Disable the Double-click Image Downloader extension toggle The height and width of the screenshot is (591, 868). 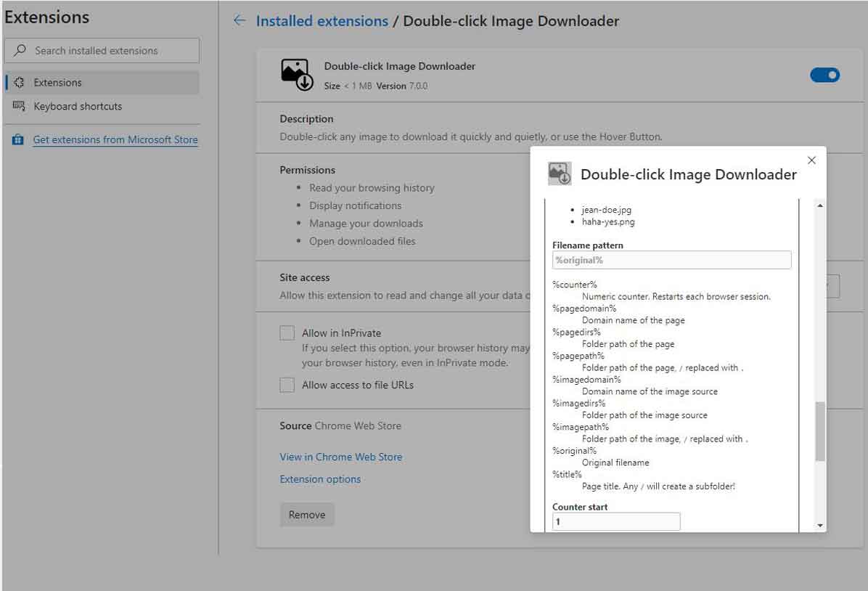(x=824, y=75)
